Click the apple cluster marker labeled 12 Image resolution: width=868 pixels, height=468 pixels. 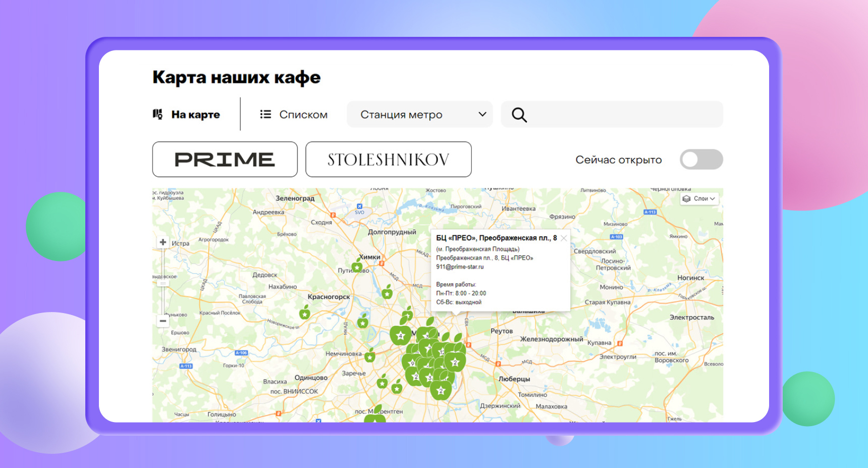(442, 351)
